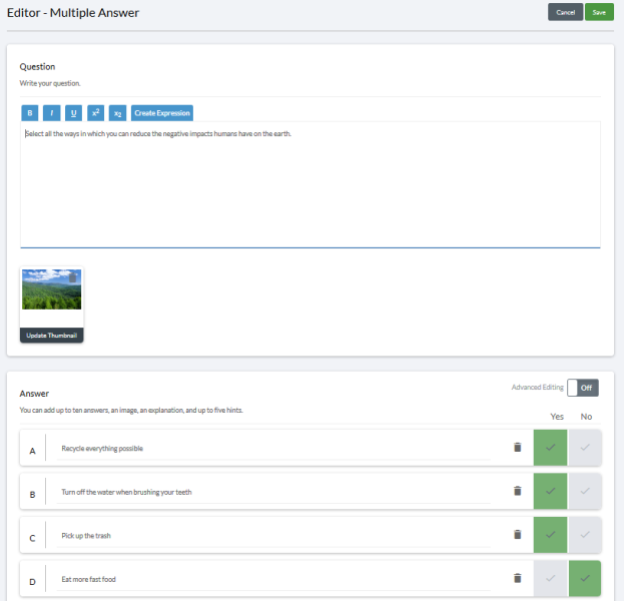This screenshot has width=624, height=601.
Task: Apply superscript formatting
Action: point(96,113)
